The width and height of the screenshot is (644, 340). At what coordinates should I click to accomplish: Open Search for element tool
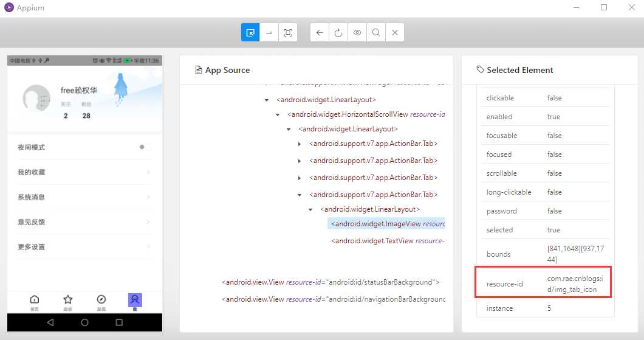coord(376,32)
